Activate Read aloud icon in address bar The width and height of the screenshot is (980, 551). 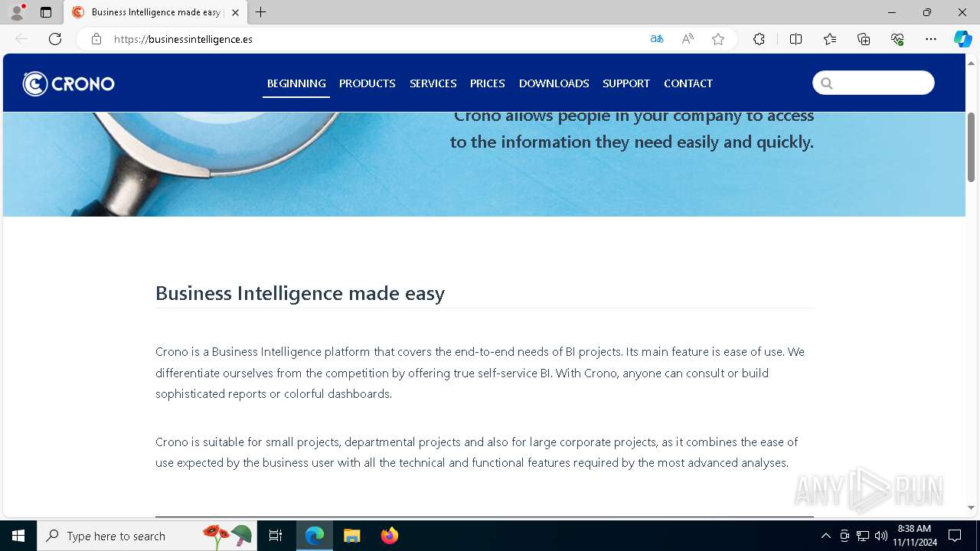(688, 39)
